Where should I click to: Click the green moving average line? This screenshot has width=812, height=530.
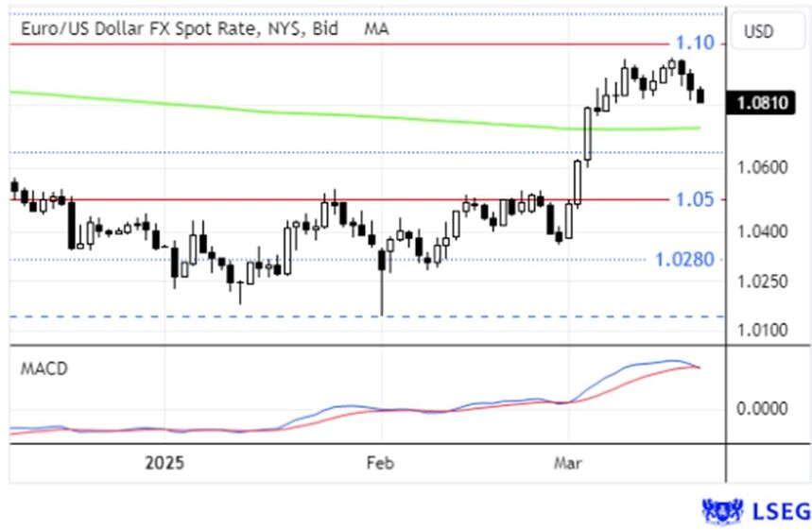284,112
